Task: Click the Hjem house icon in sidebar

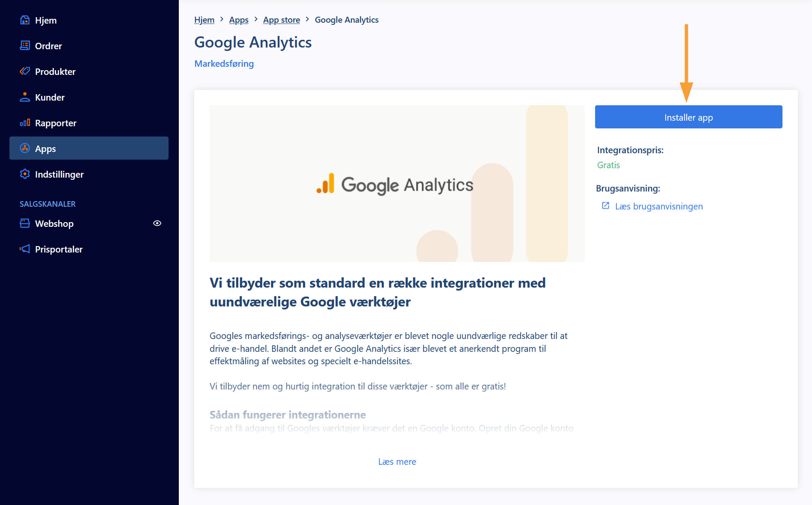Action: pyautogui.click(x=25, y=20)
